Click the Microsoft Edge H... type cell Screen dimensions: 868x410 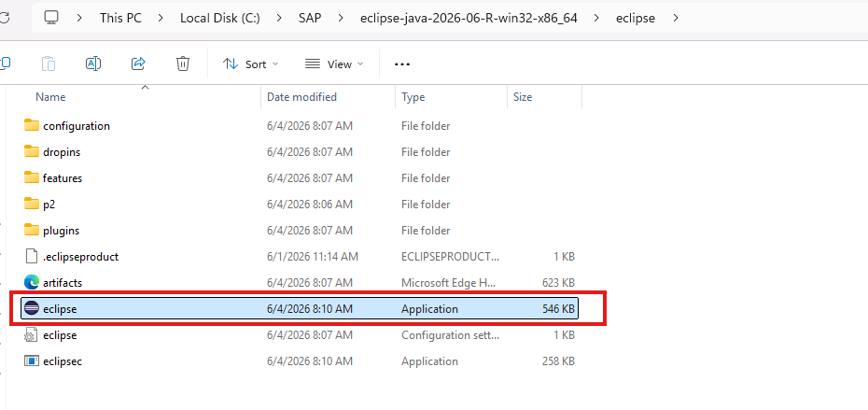click(448, 283)
